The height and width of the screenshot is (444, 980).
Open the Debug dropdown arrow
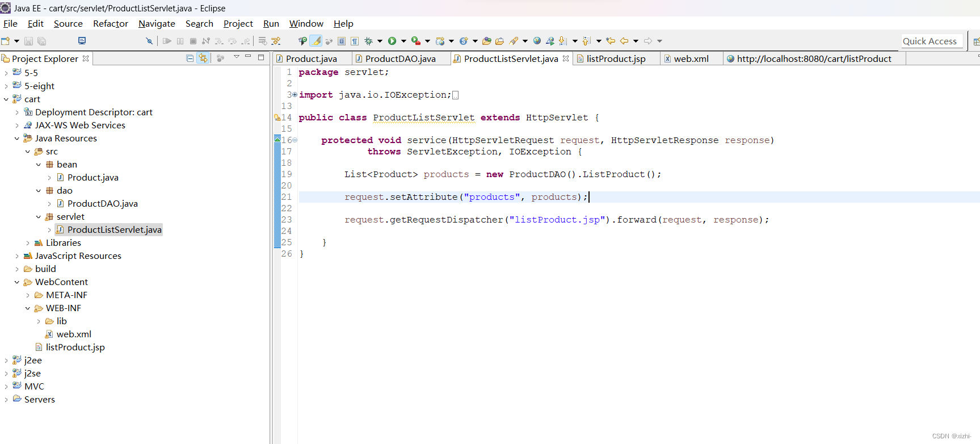click(380, 41)
